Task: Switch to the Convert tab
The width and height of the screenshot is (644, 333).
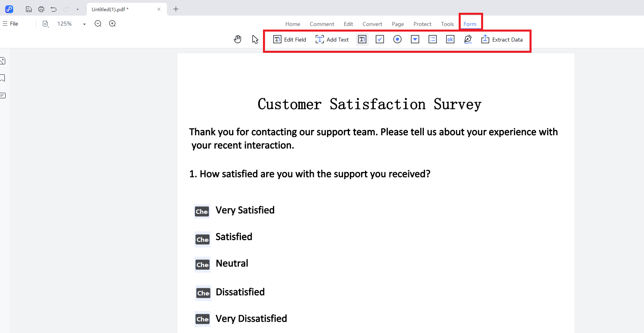Action: [x=372, y=24]
